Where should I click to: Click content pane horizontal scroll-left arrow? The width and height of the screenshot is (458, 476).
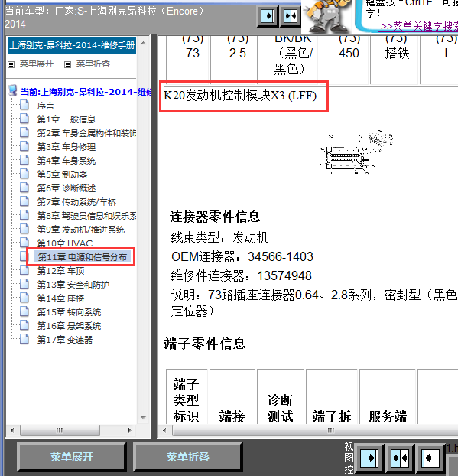[x=164, y=430]
